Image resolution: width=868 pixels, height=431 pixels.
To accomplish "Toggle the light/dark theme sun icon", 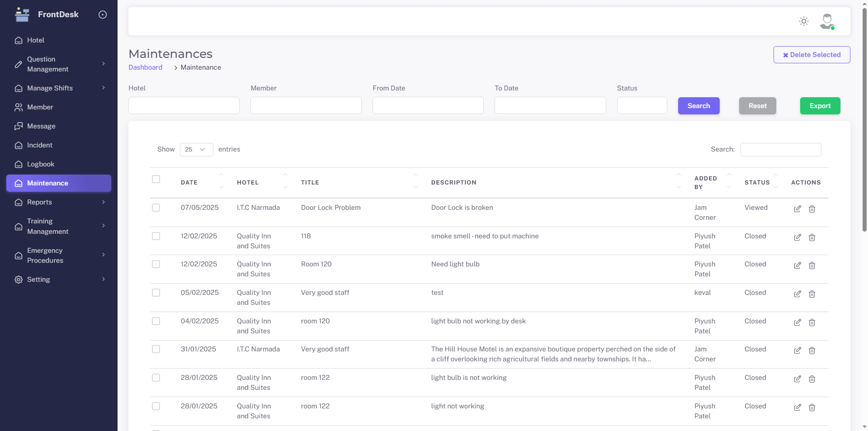I will 803,21.
